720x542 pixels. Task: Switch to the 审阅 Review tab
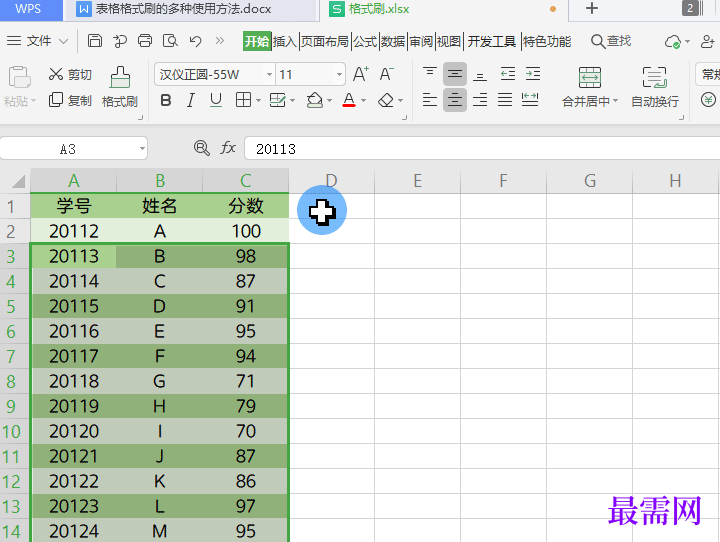click(x=421, y=41)
